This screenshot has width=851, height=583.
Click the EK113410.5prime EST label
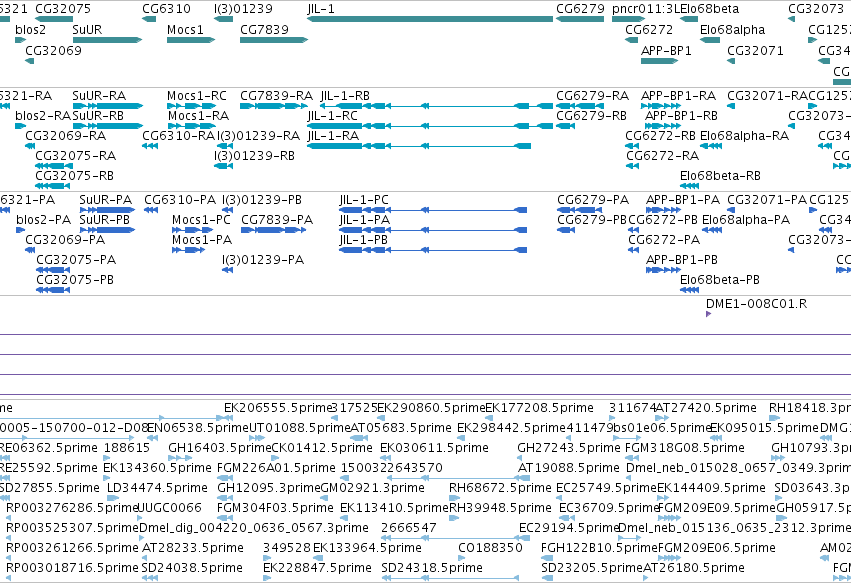pyautogui.click(x=395, y=508)
